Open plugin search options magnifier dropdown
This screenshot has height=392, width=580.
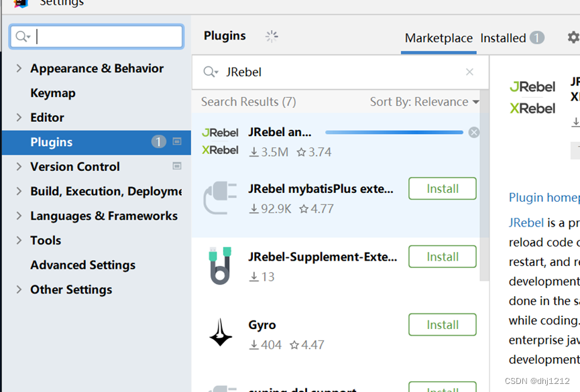(x=211, y=72)
